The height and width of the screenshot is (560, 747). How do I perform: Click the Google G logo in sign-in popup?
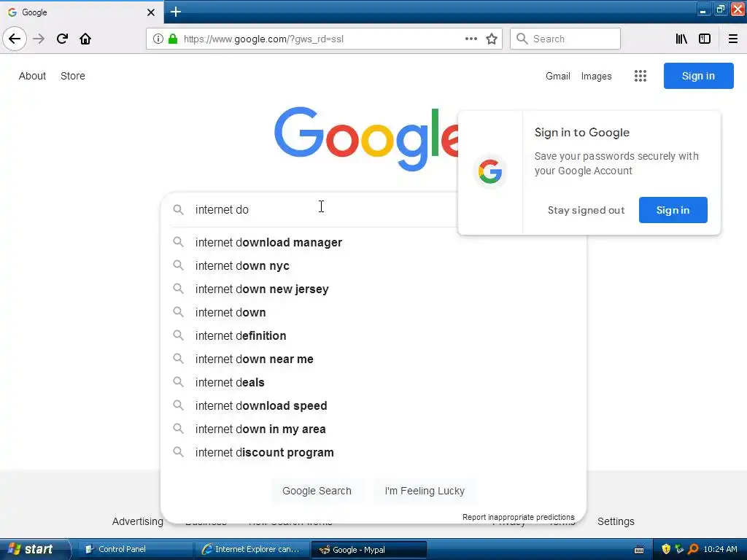(x=490, y=171)
